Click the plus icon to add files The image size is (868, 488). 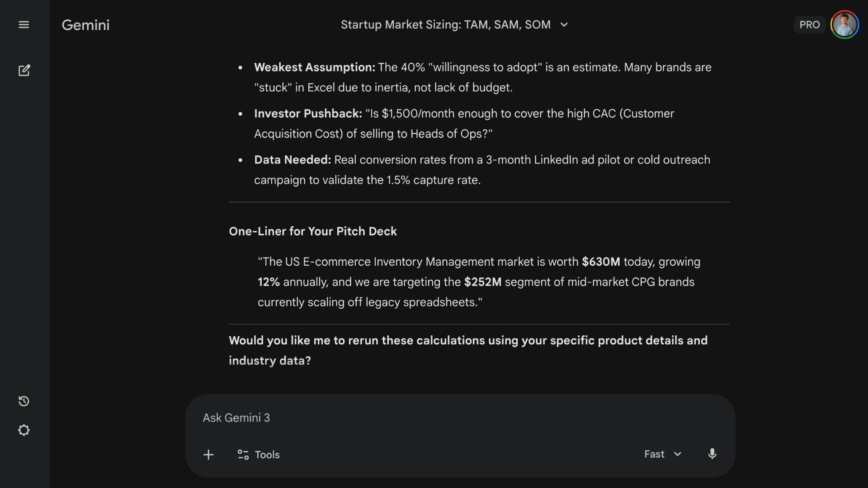tap(208, 455)
